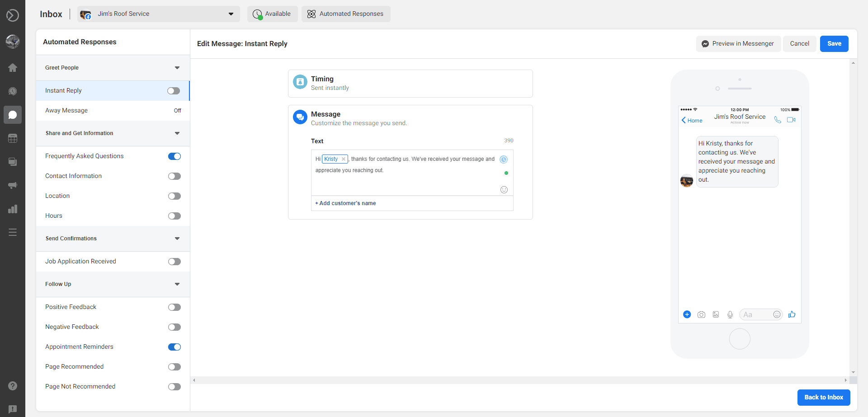Click the calendar grid icon in sidebar

click(x=13, y=138)
